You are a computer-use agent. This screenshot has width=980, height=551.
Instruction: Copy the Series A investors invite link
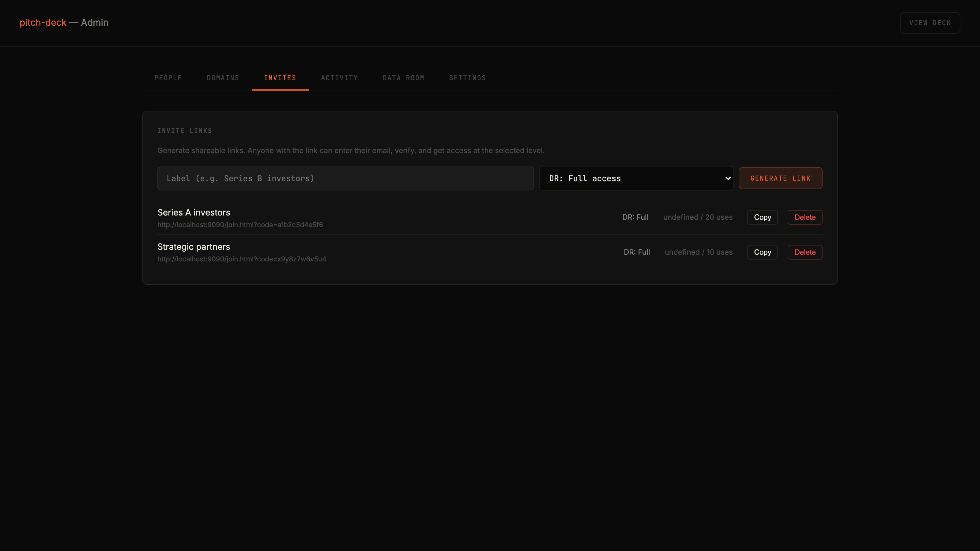762,217
